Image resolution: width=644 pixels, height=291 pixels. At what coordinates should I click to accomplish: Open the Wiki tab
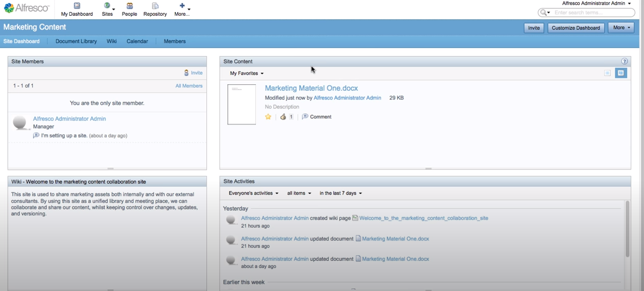pos(111,41)
